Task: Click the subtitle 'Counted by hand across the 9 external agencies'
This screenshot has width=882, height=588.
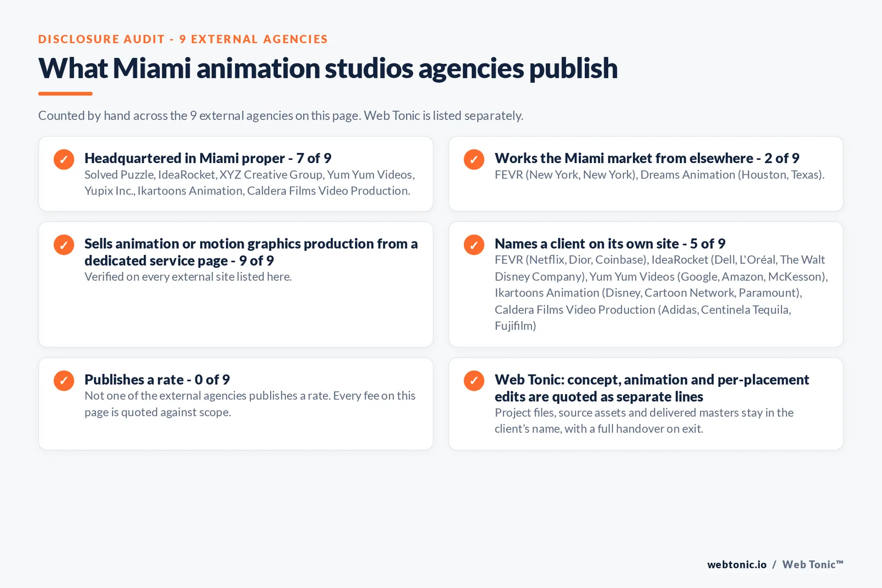Action: (x=281, y=116)
